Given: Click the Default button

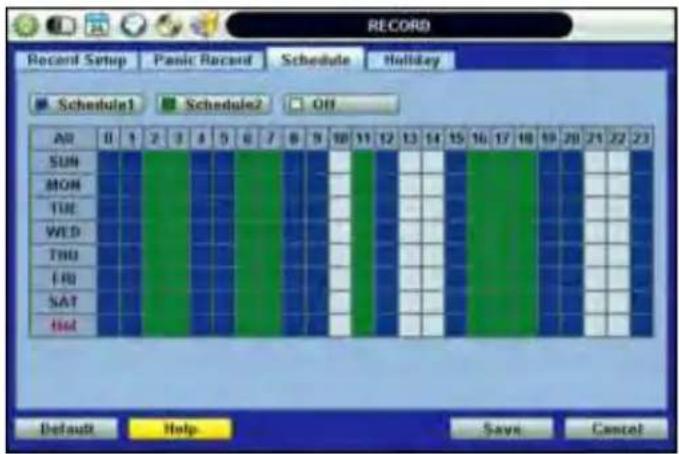Looking at the screenshot, I should click(x=67, y=429).
